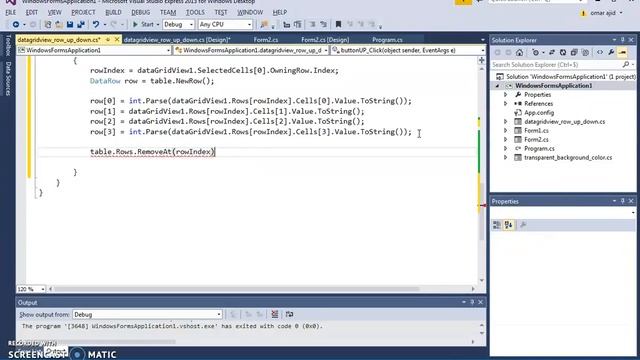
Task: Open the TEAM menu
Action: coord(168,13)
